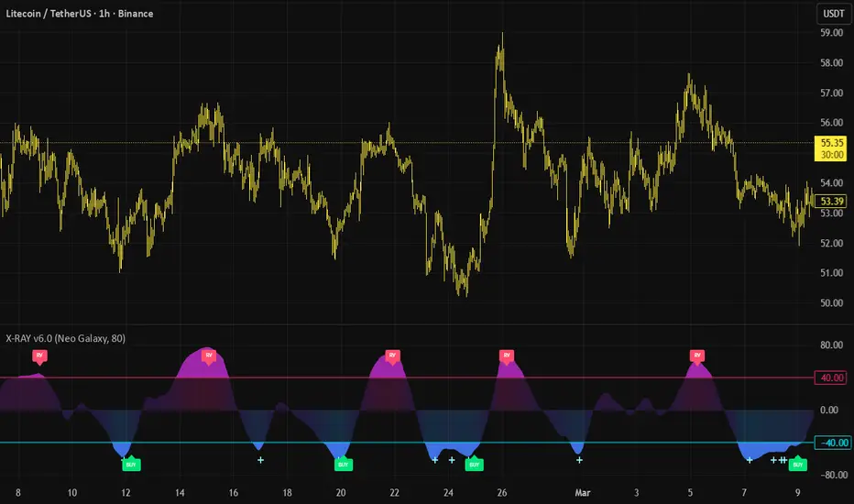Click the green BUY marker near date 25
854x504 pixels.
(475, 465)
